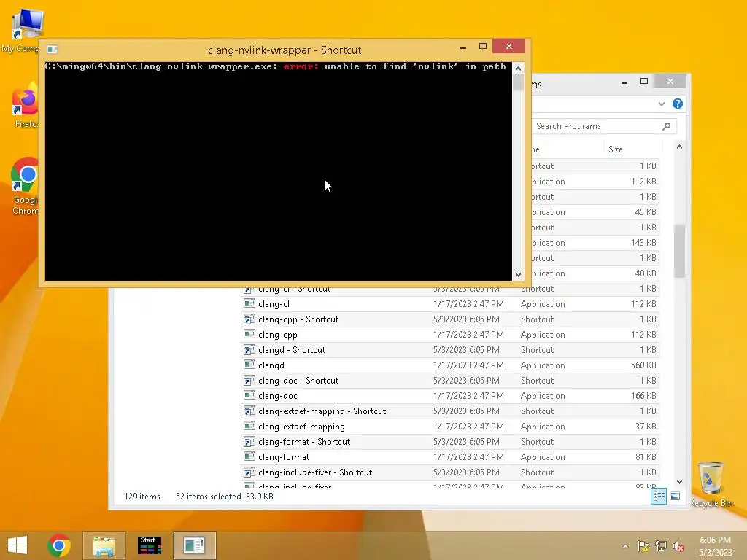The image size is (747, 560).
Task: Click inside the Search Programs field
Action: click(595, 126)
